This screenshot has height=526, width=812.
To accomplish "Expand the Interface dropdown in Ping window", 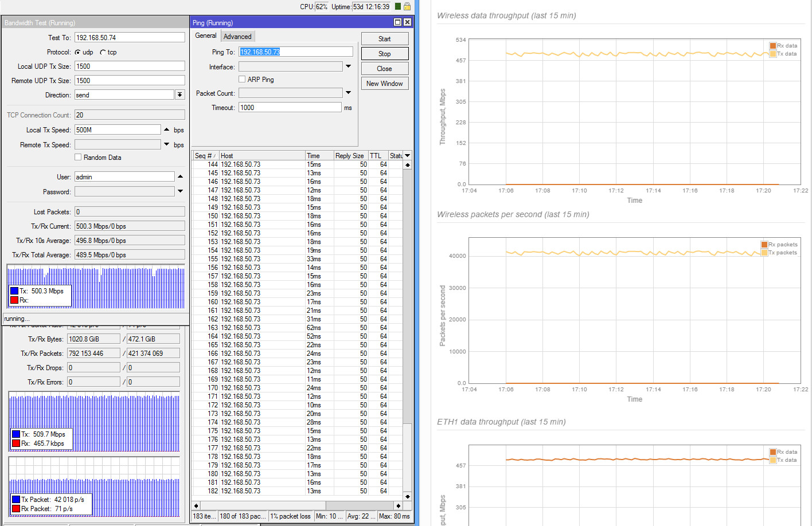I will coord(348,67).
